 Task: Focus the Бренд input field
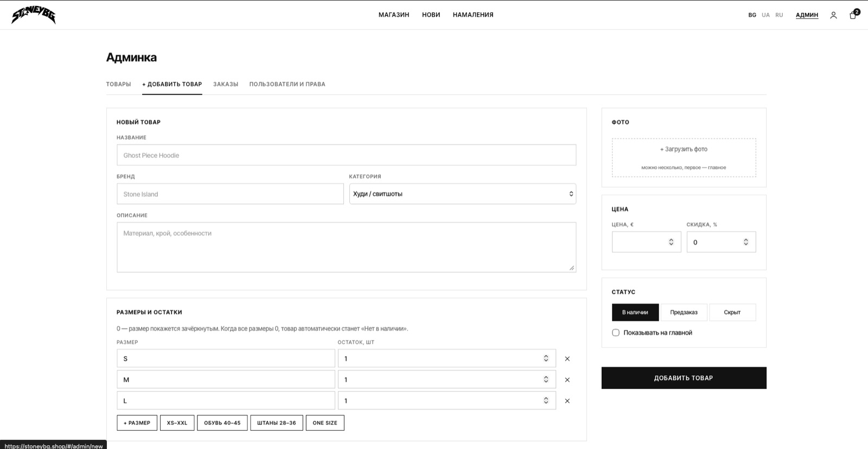[x=230, y=194]
